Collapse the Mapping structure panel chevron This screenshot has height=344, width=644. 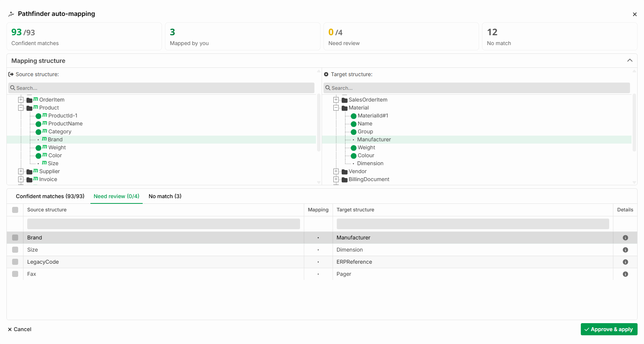pyautogui.click(x=630, y=61)
